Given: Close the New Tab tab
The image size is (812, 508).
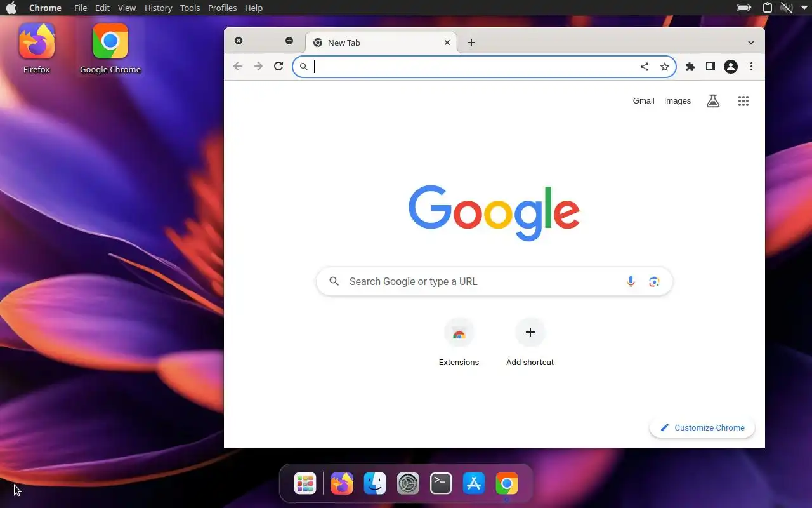Looking at the screenshot, I should tap(447, 43).
